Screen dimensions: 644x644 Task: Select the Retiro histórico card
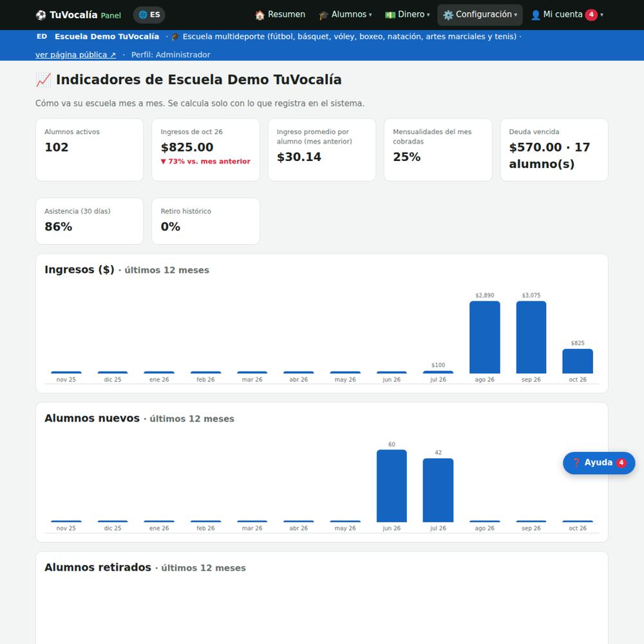point(206,221)
